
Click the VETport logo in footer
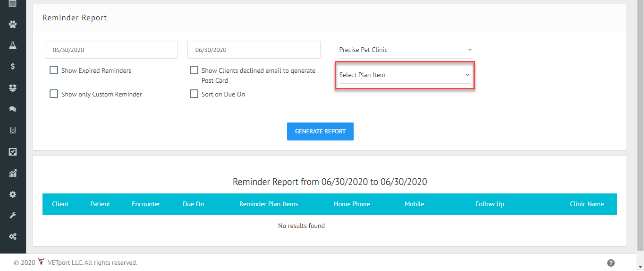pyautogui.click(x=42, y=262)
